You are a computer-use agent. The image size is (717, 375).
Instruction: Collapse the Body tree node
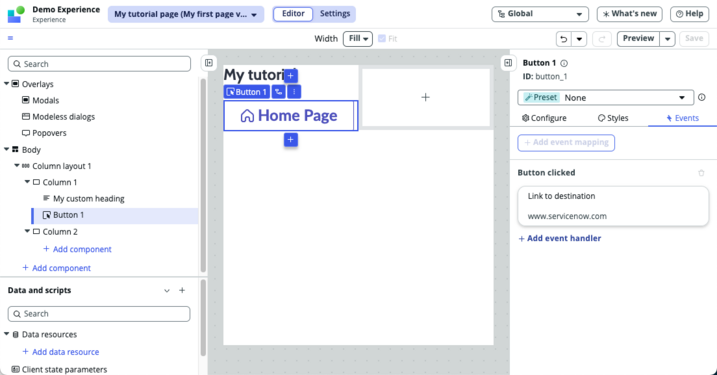[6, 149]
